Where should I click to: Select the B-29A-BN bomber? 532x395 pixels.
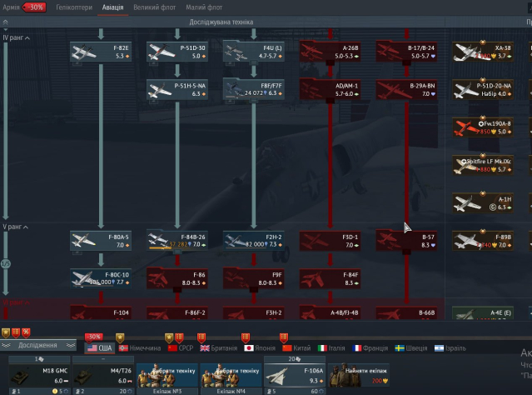(x=406, y=89)
